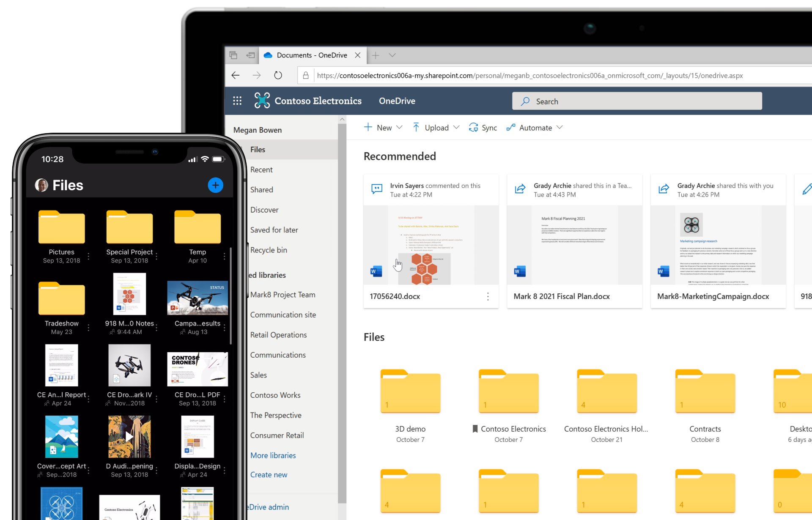The width and height of the screenshot is (812, 520).
Task: Select the Recent tab in sidebar
Action: [261, 170]
